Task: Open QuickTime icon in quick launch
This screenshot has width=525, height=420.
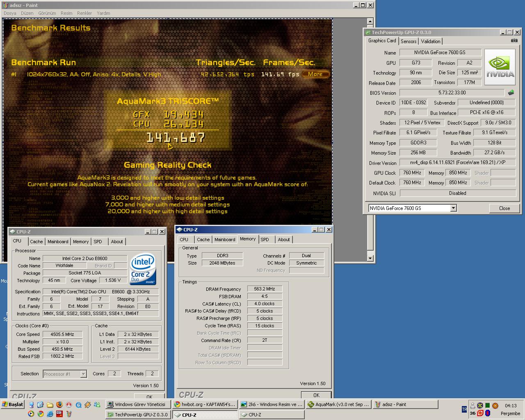Action: tap(79, 404)
